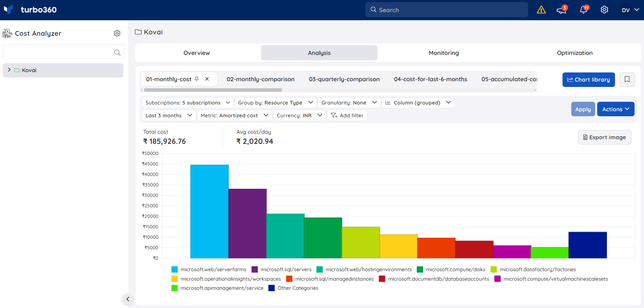Click Export image button
The width and height of the screenshot is (644, 308).
click(605, 137)
